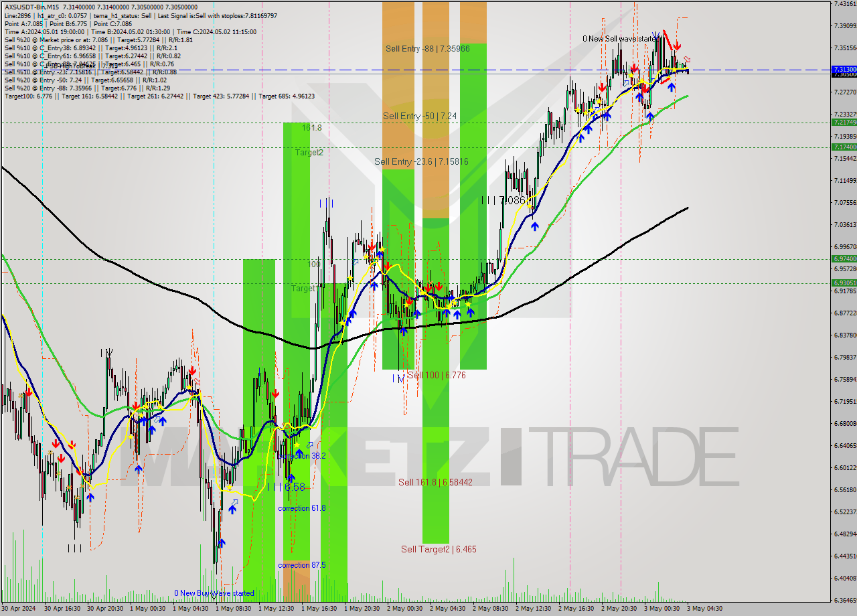Click the green 7.17400 price tag
Viewport: 857px width, 616px height.
coord(844,147)
